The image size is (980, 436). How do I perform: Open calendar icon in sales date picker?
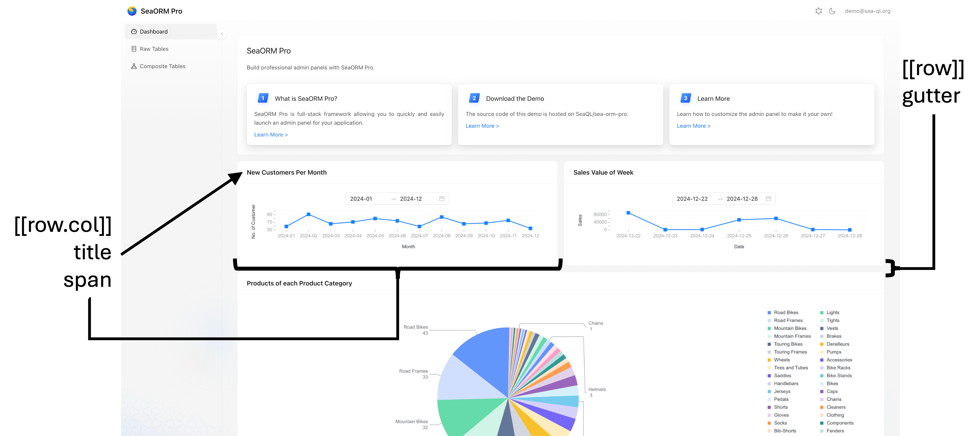tap(768, 199)
